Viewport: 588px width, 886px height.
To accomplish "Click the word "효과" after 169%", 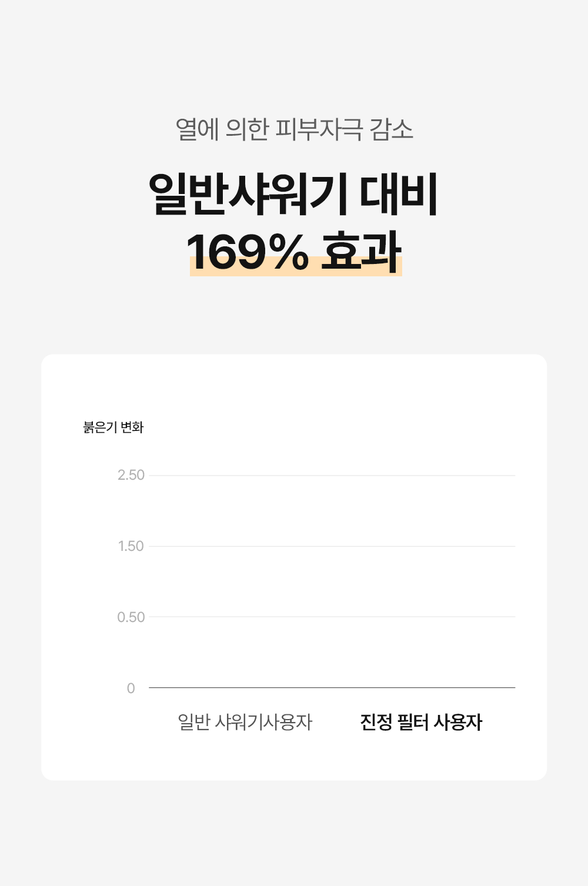I will 361,252.
